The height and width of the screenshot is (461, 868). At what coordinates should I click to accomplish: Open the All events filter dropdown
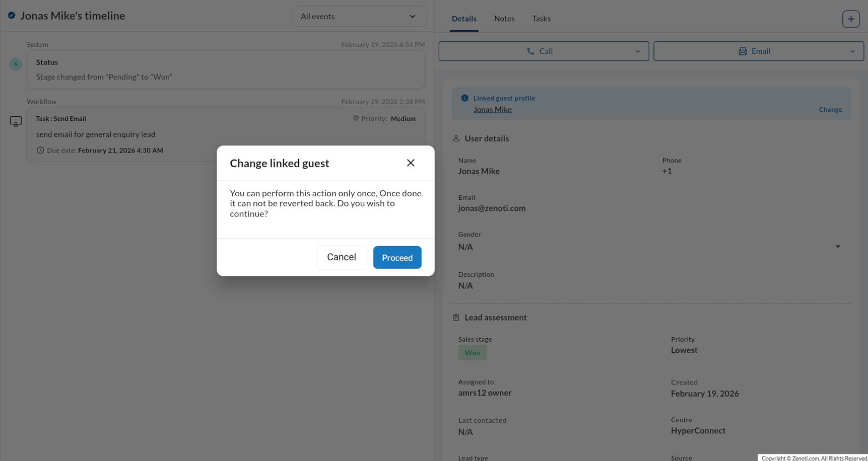point(359,16)
